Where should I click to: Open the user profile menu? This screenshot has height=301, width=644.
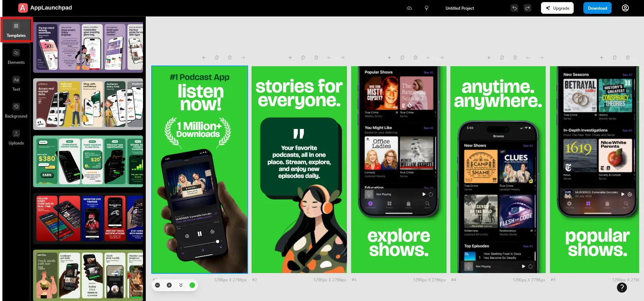click(625, 8)
